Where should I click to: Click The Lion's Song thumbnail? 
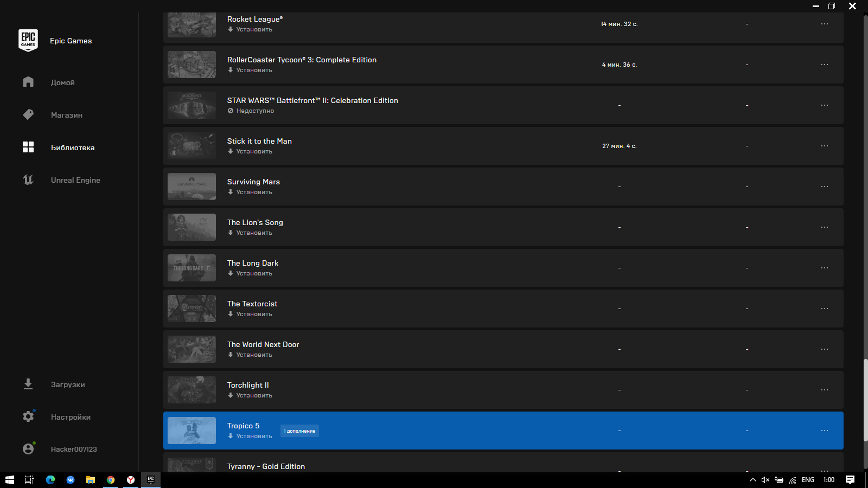(192, 227)
